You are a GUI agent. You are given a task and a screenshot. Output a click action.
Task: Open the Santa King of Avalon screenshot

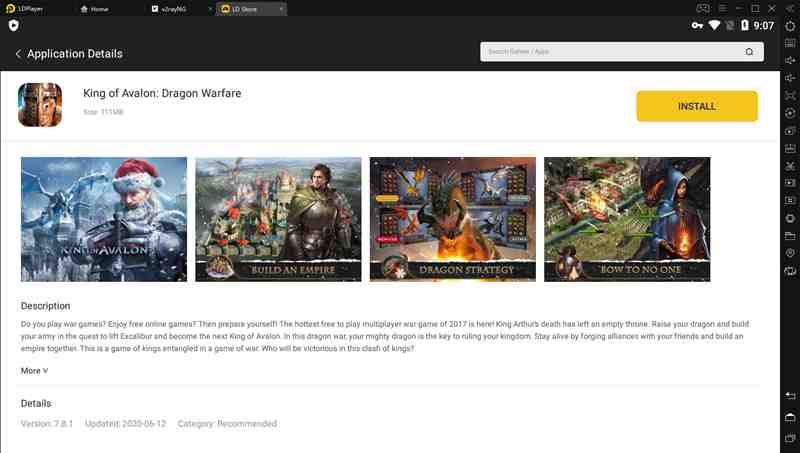104,219
